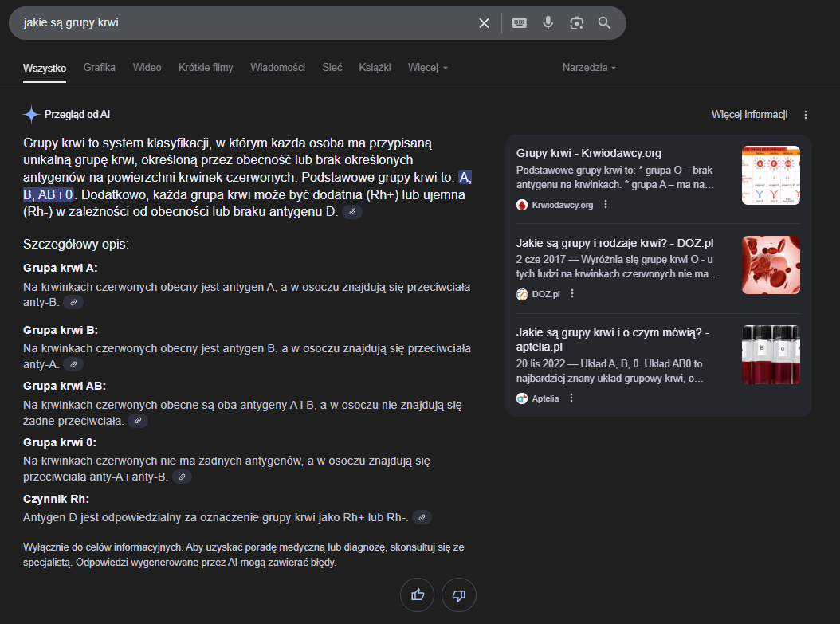This screenshot has width=840, height=624.
Task: Click the 'Czynnik Rh:' heading
Action: (x=56, y=499)
